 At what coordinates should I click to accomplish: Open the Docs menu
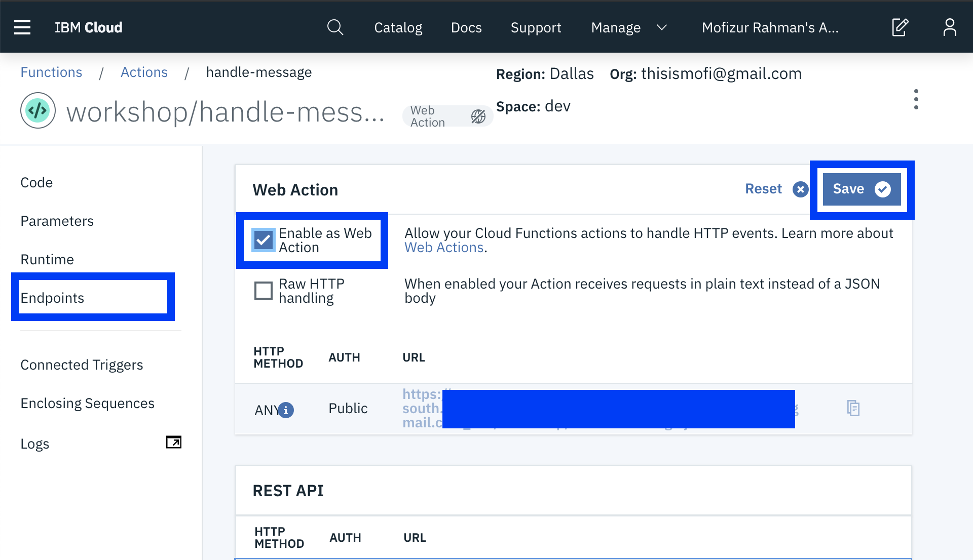[x=466, y=27]
